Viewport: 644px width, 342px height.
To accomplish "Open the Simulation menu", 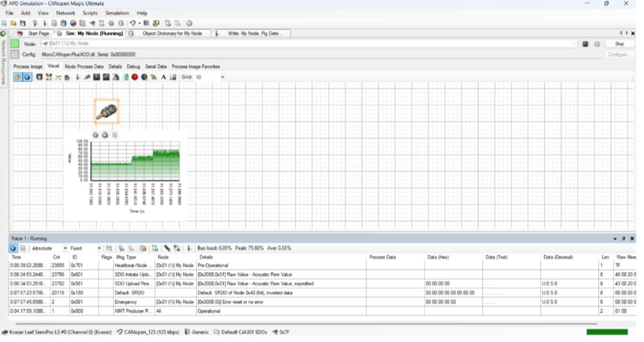I will (x=117, y=13).
